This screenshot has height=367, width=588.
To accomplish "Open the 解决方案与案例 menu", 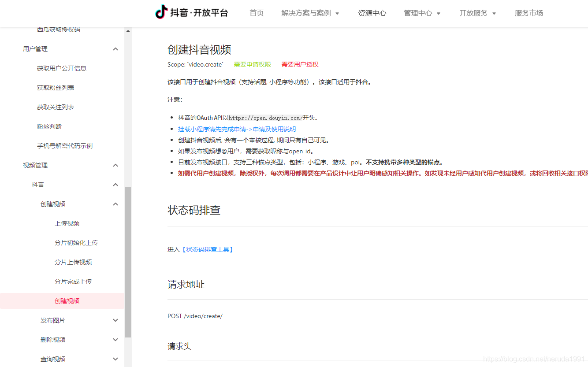I will (306, 13).
